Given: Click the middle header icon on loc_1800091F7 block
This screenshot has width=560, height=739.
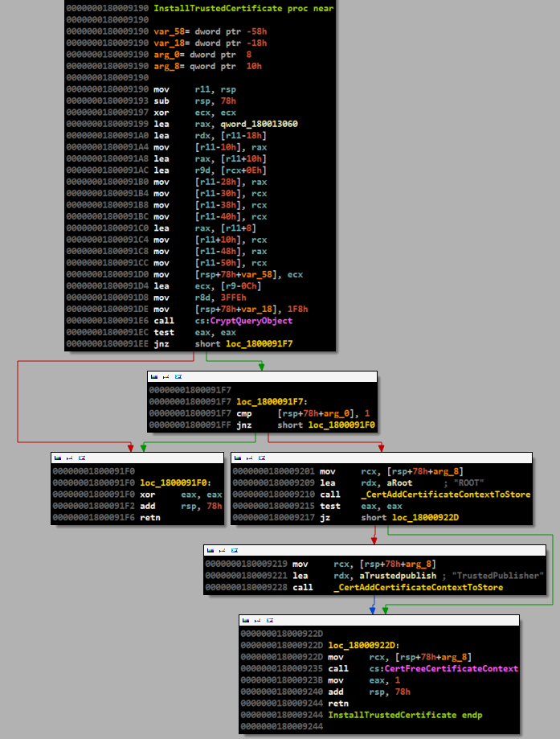Looking at the screenshot, I should [x=166, y=376].
